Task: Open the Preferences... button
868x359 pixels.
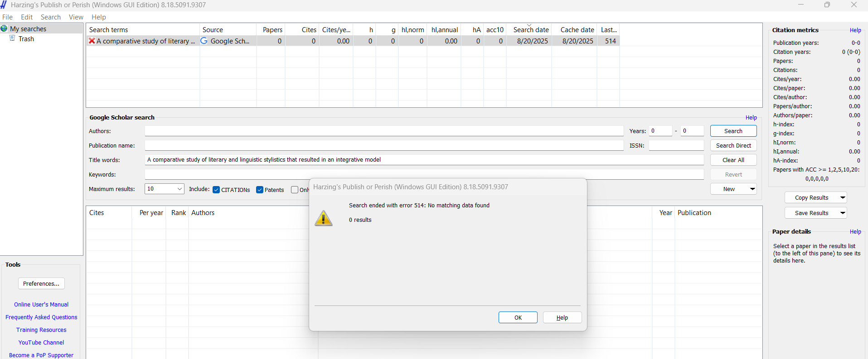Action: point(41,283)
